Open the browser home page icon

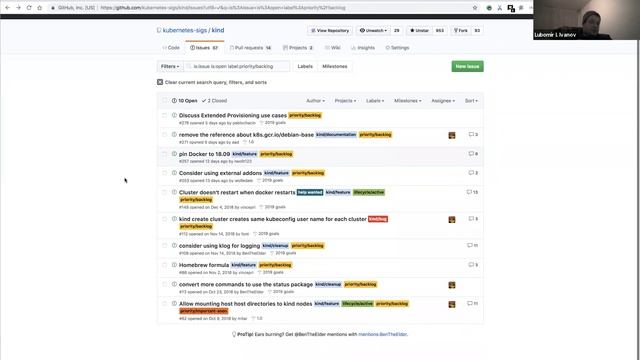pos(40,8)
